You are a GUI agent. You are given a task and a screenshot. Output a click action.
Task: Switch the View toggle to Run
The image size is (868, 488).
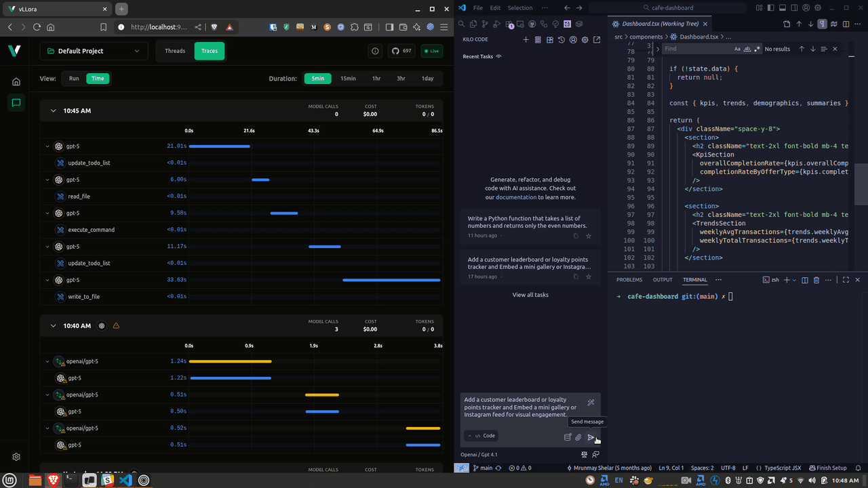74,78
